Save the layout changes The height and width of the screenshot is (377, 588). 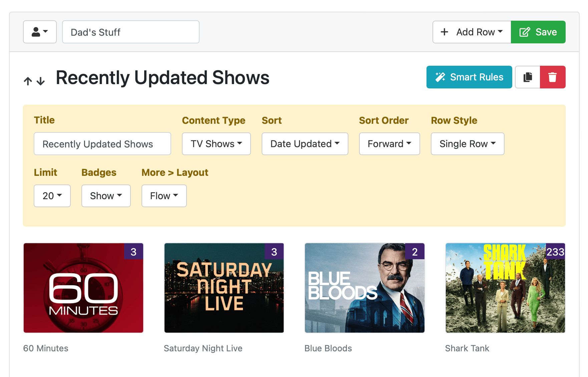[538, 32]
